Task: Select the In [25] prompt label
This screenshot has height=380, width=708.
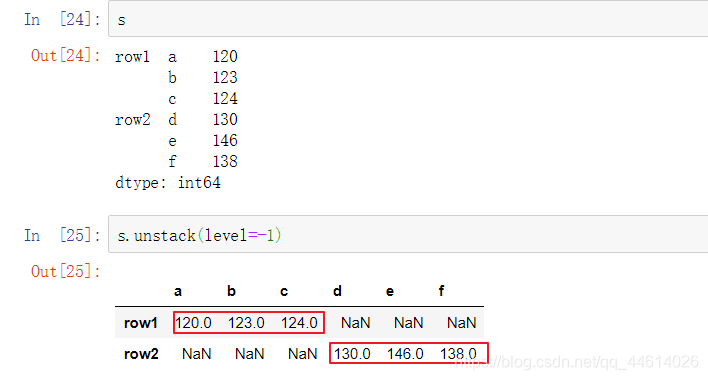Action: coord(62,235)
